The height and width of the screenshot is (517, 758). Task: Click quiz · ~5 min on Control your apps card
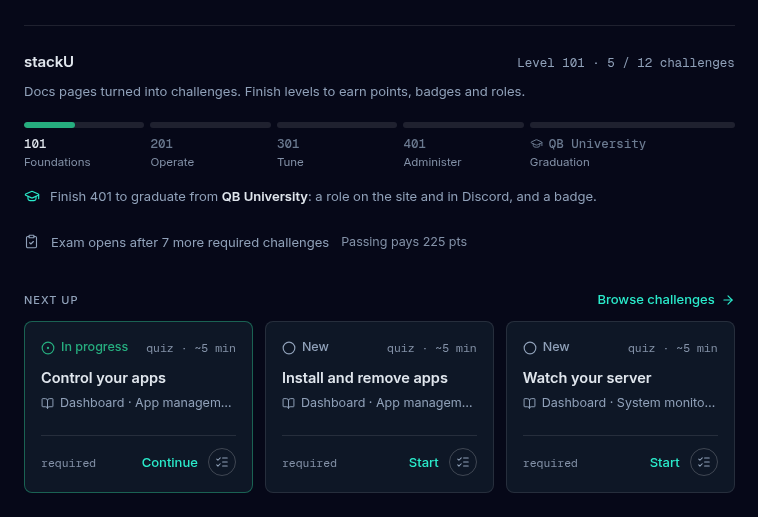[191, 348]
